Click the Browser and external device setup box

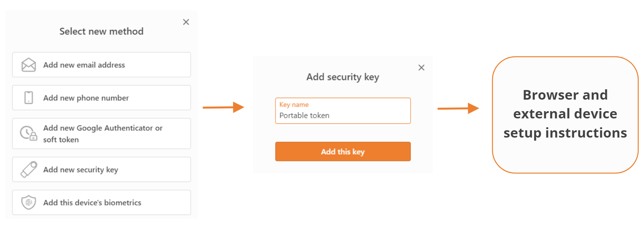(565, 114)
